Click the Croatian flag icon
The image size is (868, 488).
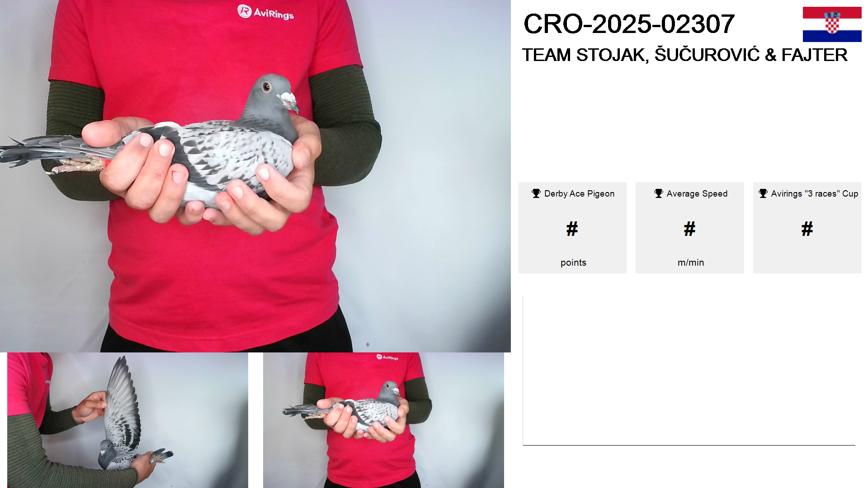pos(832,24)
